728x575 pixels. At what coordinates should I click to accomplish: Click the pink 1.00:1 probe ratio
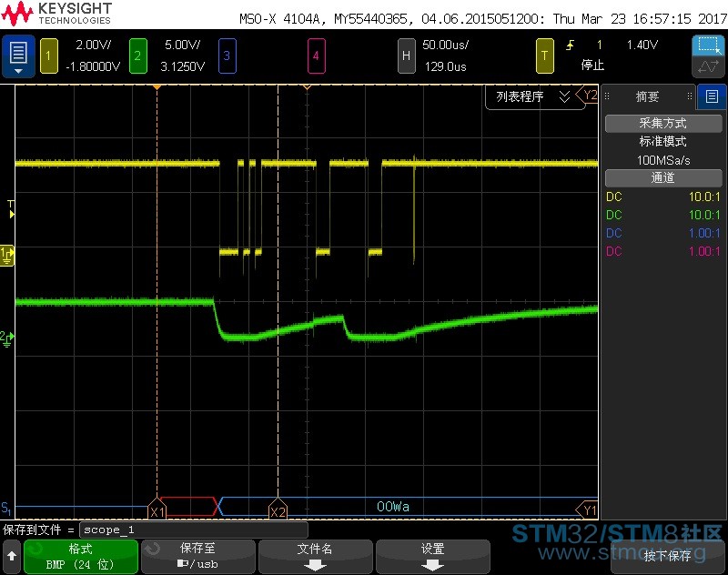(x=703, y=251)
